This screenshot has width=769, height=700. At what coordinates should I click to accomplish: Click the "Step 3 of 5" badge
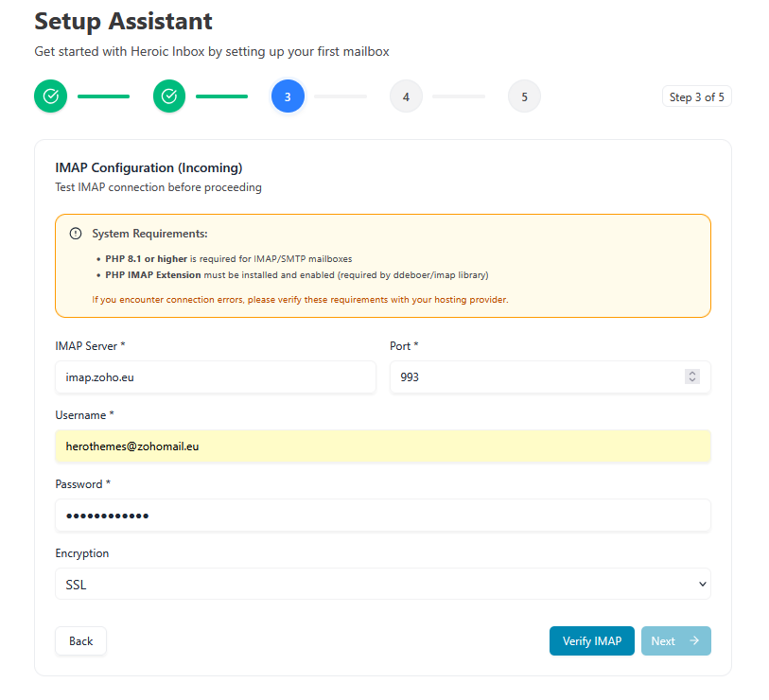(x=697, y=96)
